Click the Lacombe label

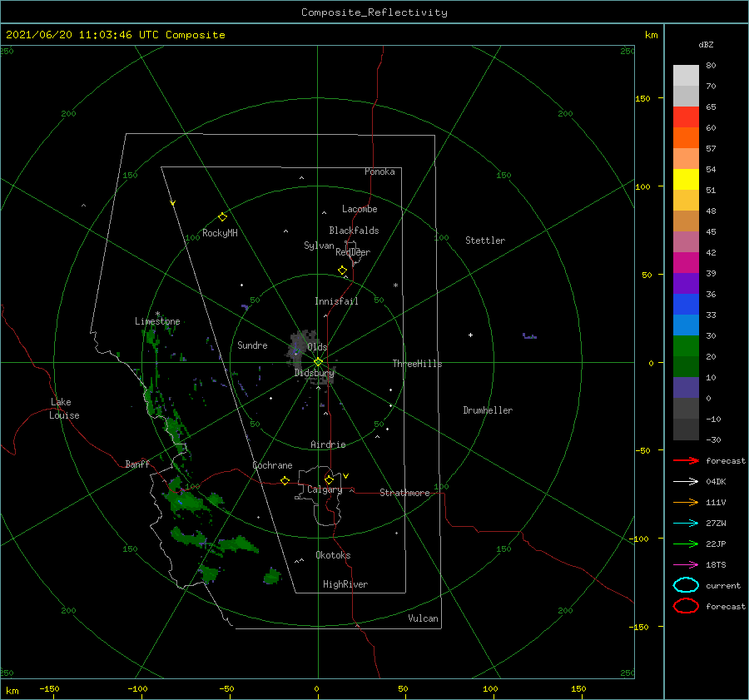click(x=360, y=209)
